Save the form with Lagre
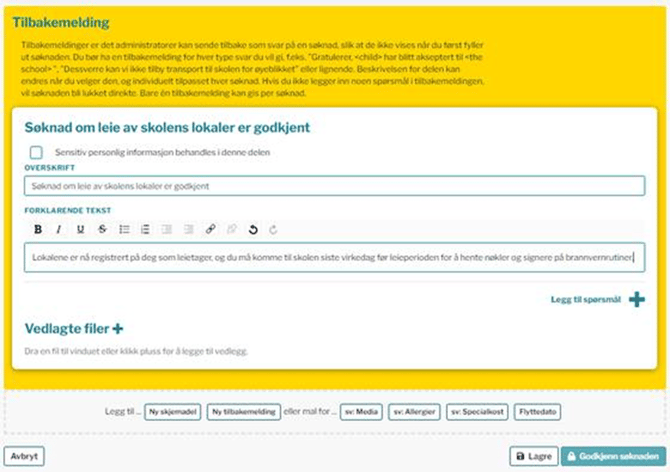 click(x=532, y=456)
